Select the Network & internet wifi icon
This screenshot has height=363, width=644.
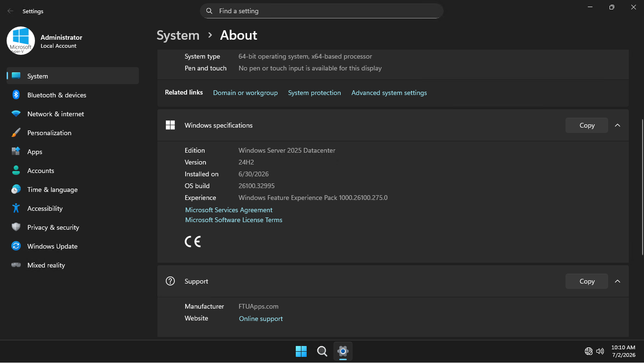(x=16, y=114)
